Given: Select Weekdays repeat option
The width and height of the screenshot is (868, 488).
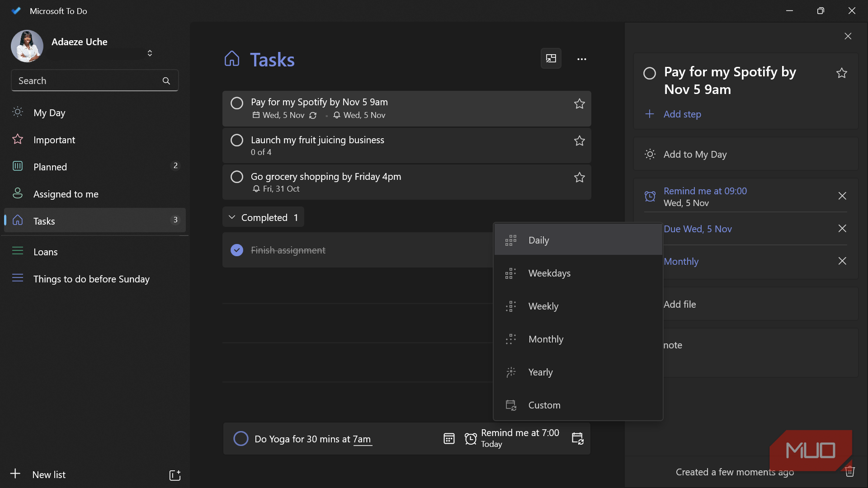Looking at the screenshot, I should coord(578,273).
